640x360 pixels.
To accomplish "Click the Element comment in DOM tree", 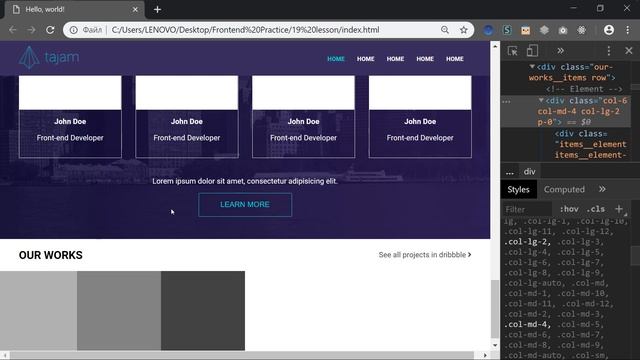I will (x=584, y=89).
